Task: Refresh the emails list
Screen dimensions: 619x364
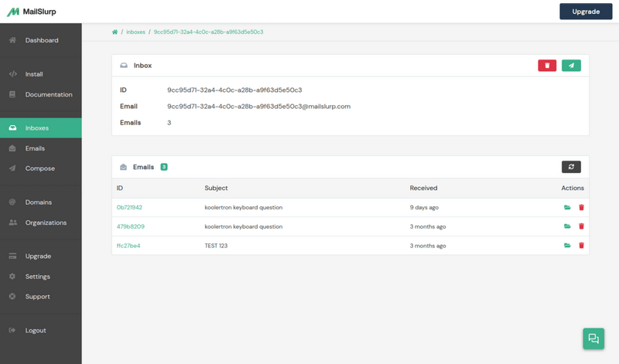Action: pyautogui.click(x=571, y=167)
